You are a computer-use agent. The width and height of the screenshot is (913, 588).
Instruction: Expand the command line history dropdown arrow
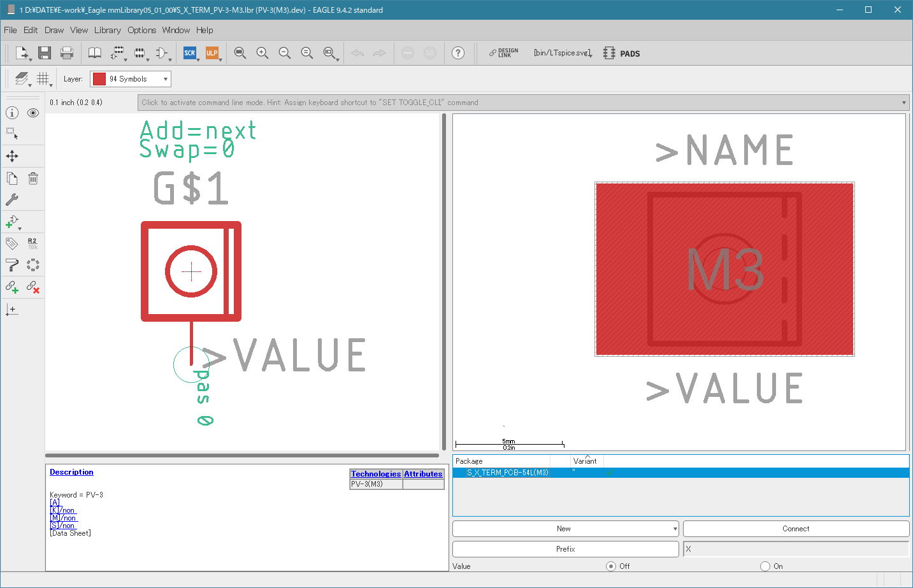(903, 103)
